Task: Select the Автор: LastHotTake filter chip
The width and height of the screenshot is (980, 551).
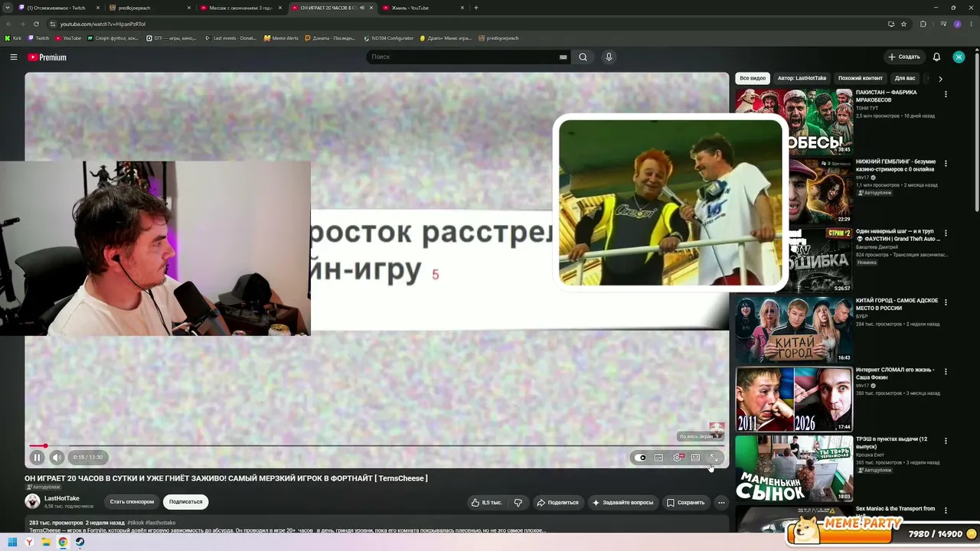Action: tap(802, 78)
